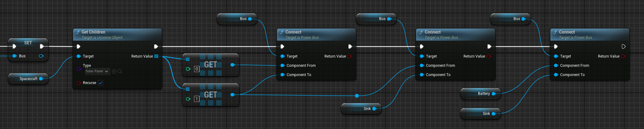Click the Spacecraft node's output pin

pyautogui.click(x=41, y=79)
